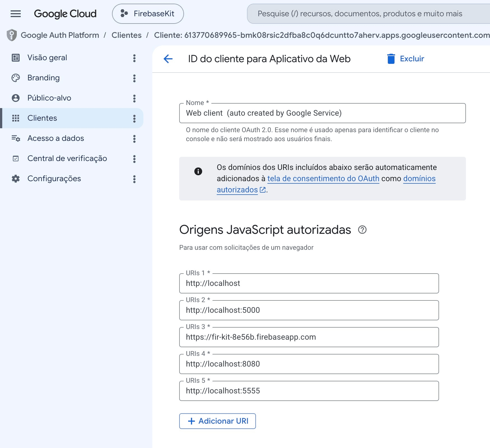Edit the Nome client name field
Image resolution: width=490 pixels, height=448 pixels.
pos(322,113)
